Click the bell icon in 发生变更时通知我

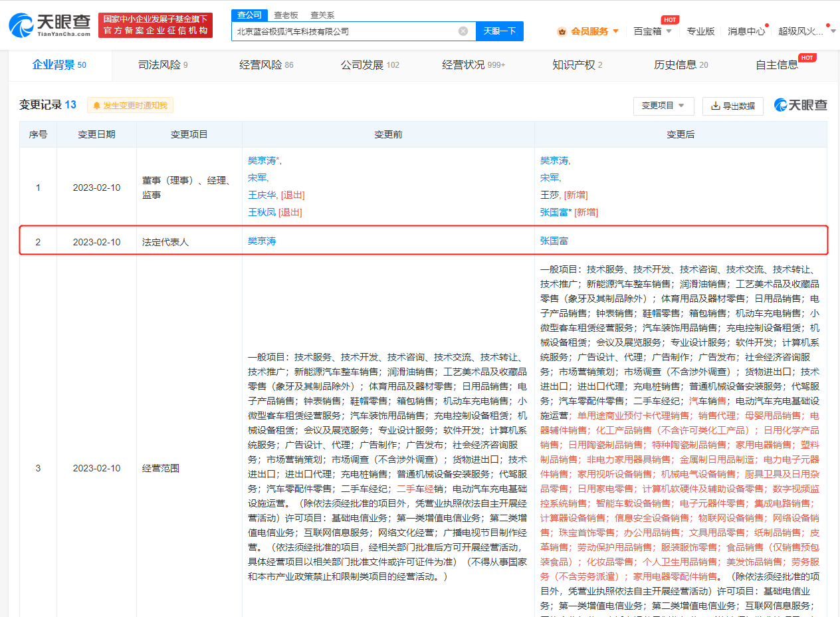pyautogui.click(x=97, y=105)
